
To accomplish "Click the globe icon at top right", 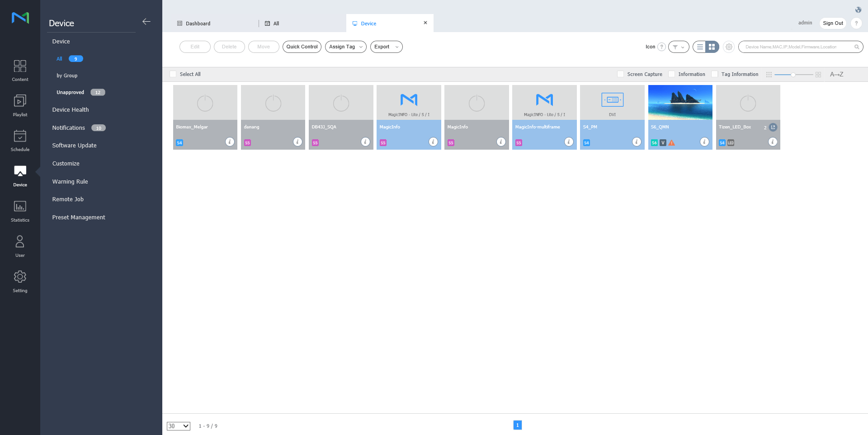I will pos(858,10).
